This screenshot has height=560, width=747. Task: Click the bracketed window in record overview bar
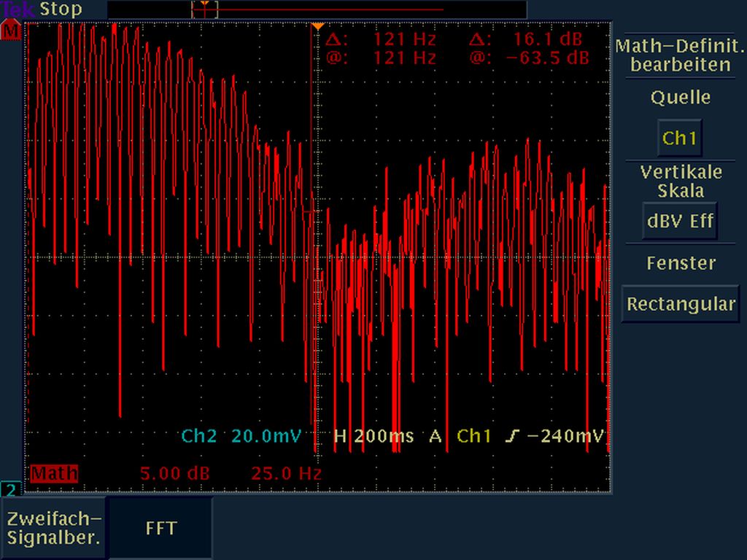[x=205, y=9]
